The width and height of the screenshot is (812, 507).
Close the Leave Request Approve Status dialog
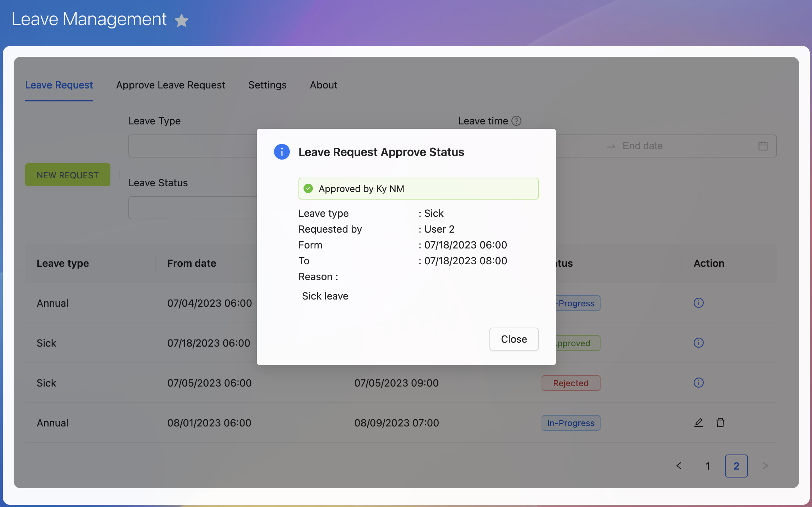514,339
